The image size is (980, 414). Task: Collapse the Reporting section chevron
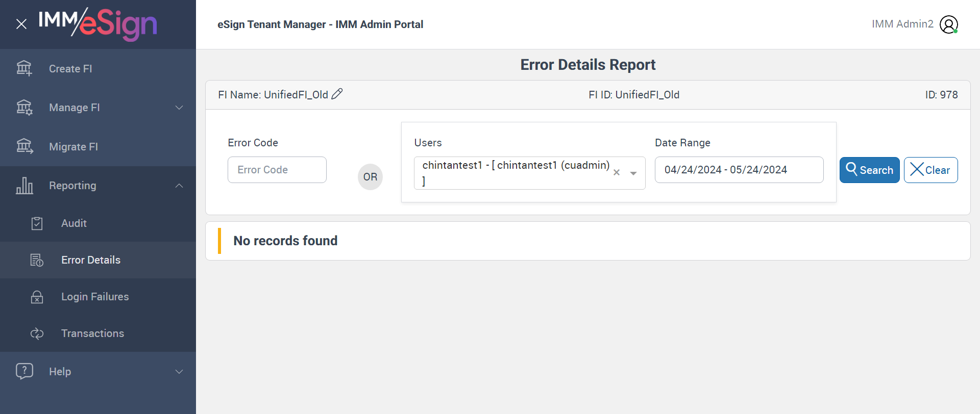[x=179, y=186]
